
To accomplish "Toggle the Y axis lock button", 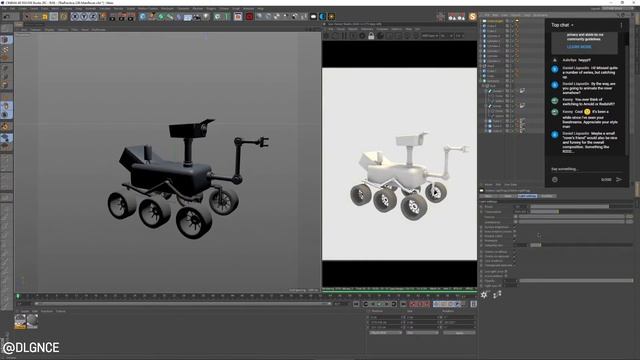I will tap(84, 17).
